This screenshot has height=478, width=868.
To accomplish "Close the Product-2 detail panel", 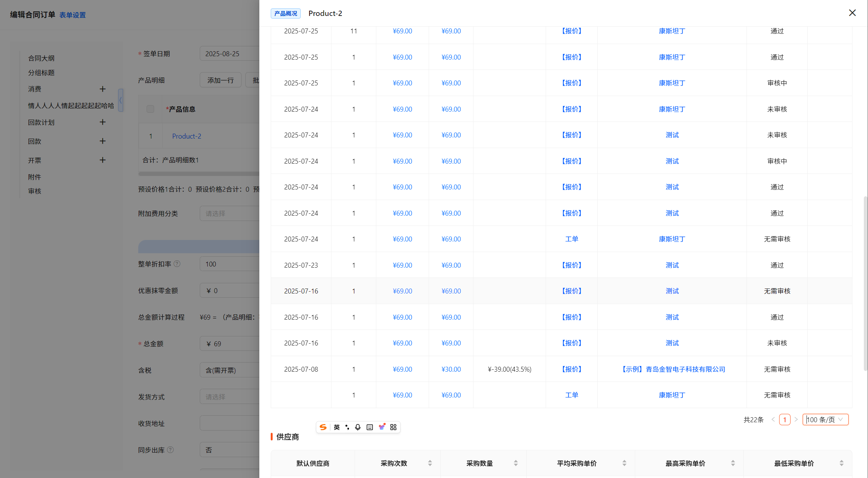I will tap(852, 13).
